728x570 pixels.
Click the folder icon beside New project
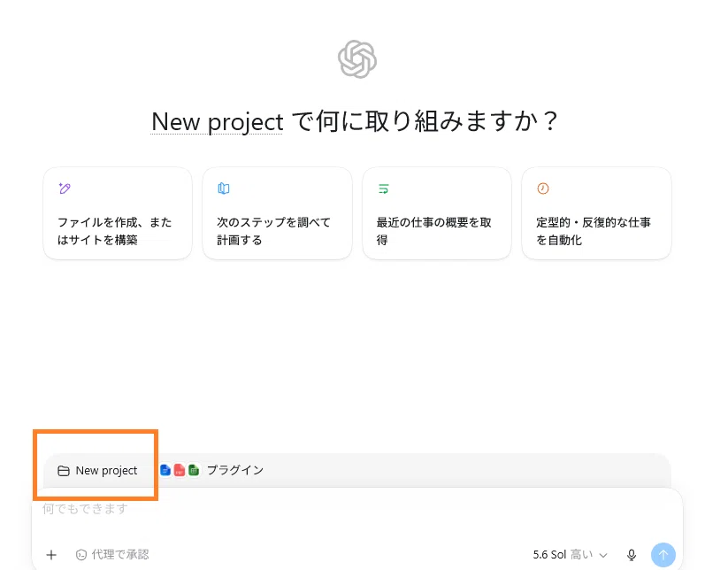click(64, 471)
